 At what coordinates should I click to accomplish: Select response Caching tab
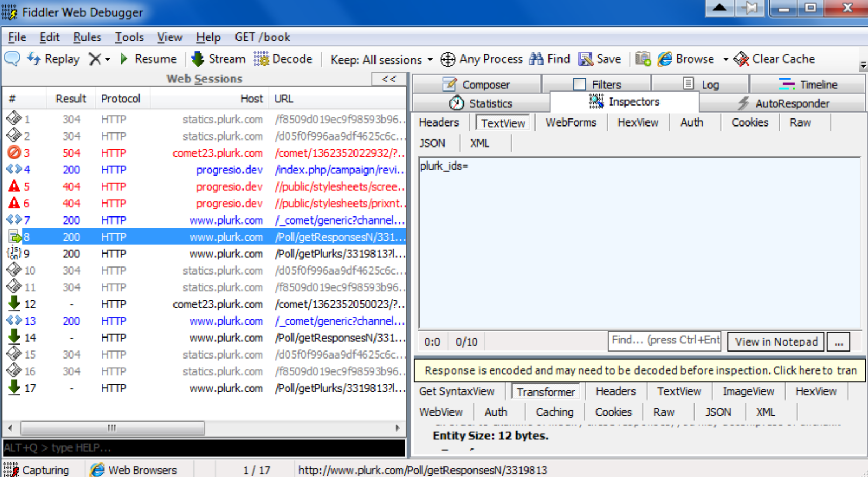click(554, 412)
